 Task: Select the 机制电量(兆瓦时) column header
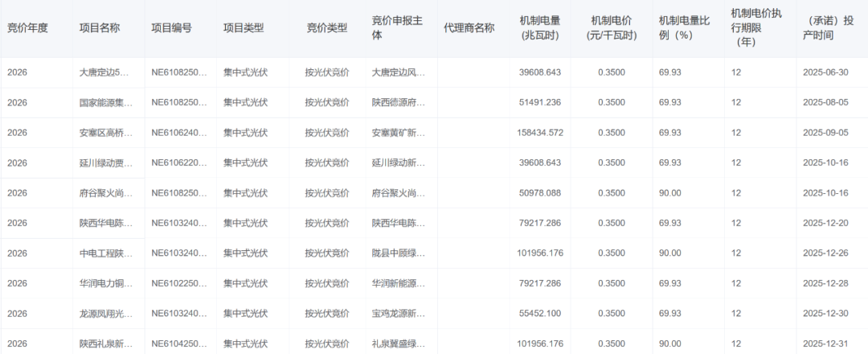(540, 28)
